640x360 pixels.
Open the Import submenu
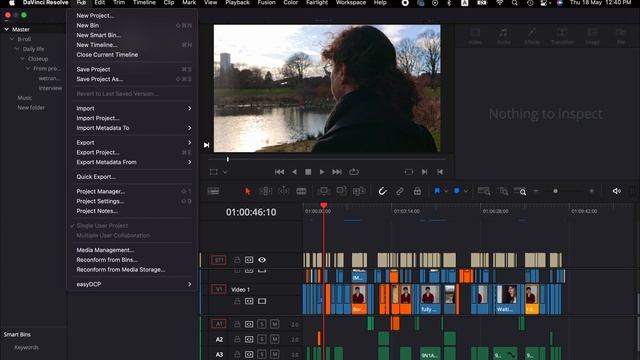(133, 109)
